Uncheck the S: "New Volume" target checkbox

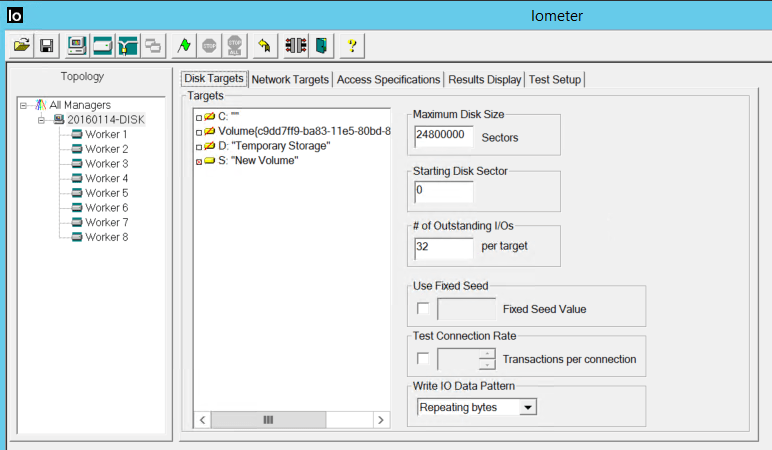pyautogui.click(x=199, y=161)
